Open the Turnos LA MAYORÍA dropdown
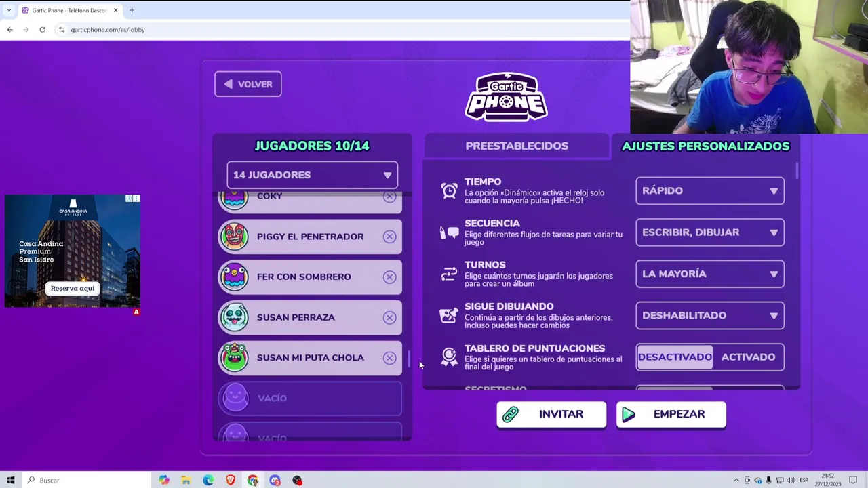Screen dimensions: 868x488 (x=710, y=274)
